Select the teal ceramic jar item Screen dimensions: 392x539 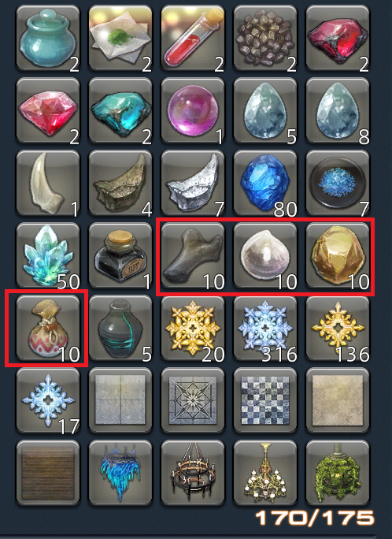(x=48, y=38)
